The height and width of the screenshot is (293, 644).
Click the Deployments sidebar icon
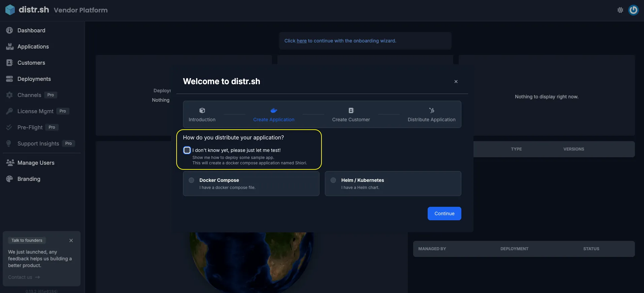point(9,79)
